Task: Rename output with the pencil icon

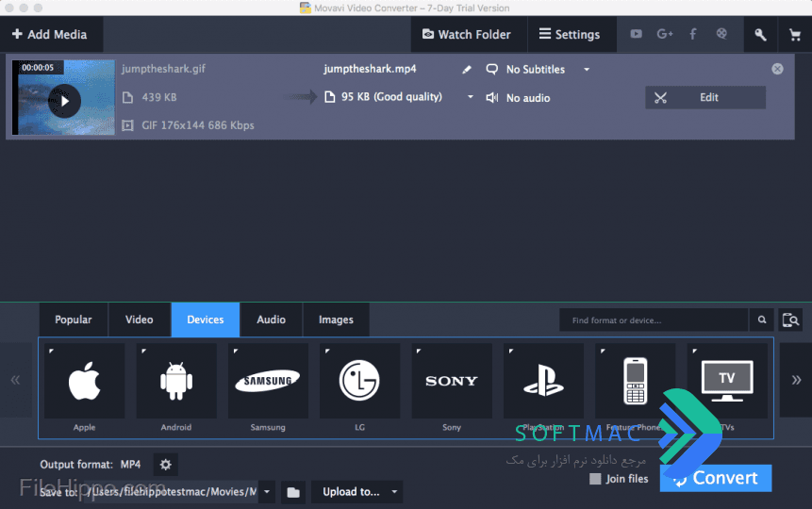Action: click(467, 70)
